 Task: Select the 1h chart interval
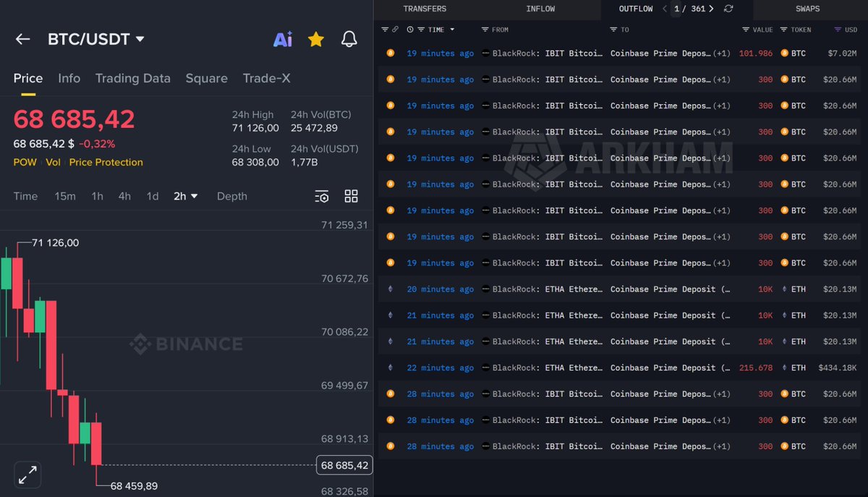[97, 196]
